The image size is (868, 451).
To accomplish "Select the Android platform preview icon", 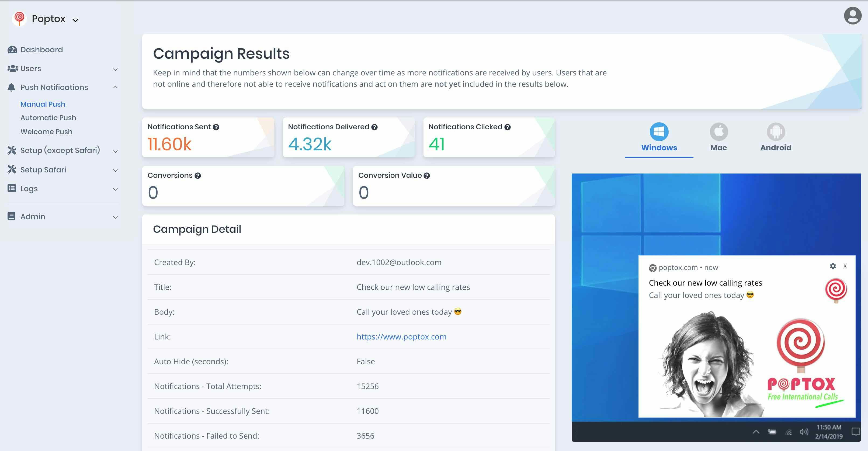I will pos(776,131).
